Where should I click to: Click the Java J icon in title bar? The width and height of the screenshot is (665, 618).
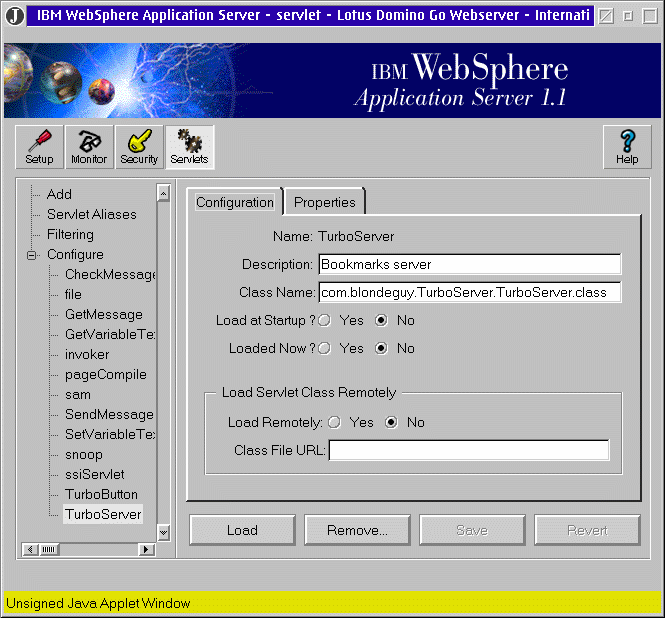point(15,16)
